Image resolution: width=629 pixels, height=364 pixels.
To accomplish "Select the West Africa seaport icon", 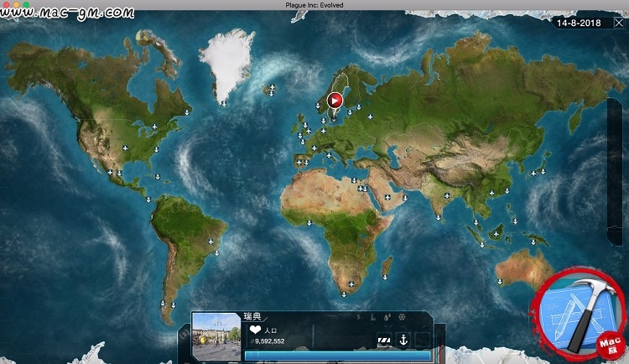I will click(309, 222).
